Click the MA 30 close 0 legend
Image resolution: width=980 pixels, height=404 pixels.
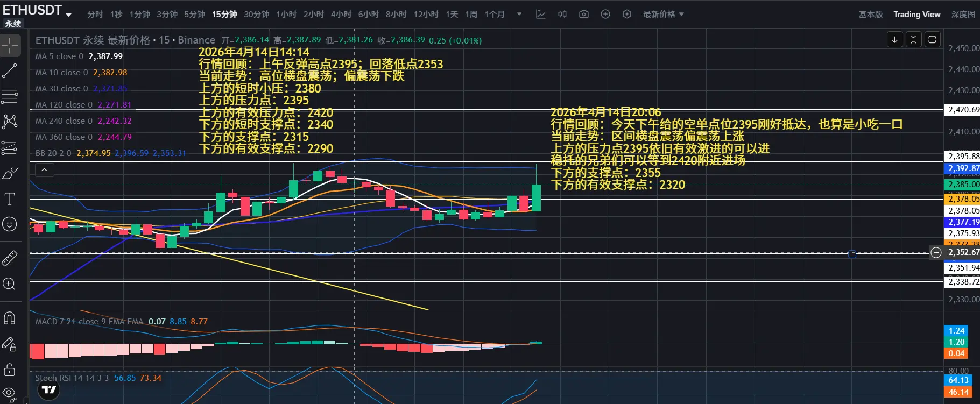(x=61, y=89)
